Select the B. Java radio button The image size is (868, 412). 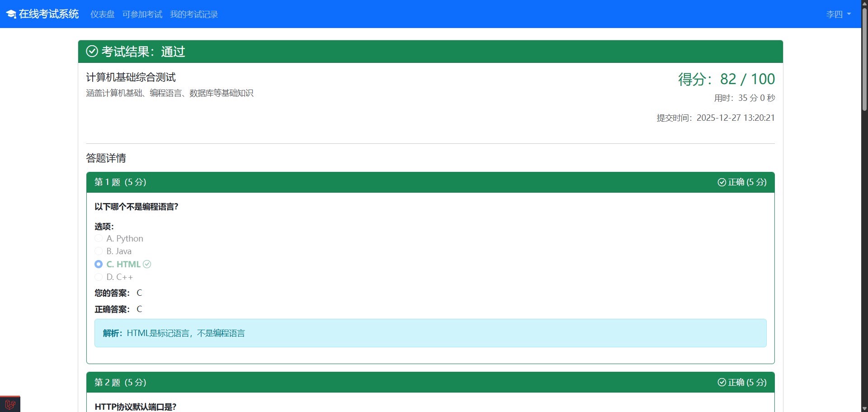point(99,251)
